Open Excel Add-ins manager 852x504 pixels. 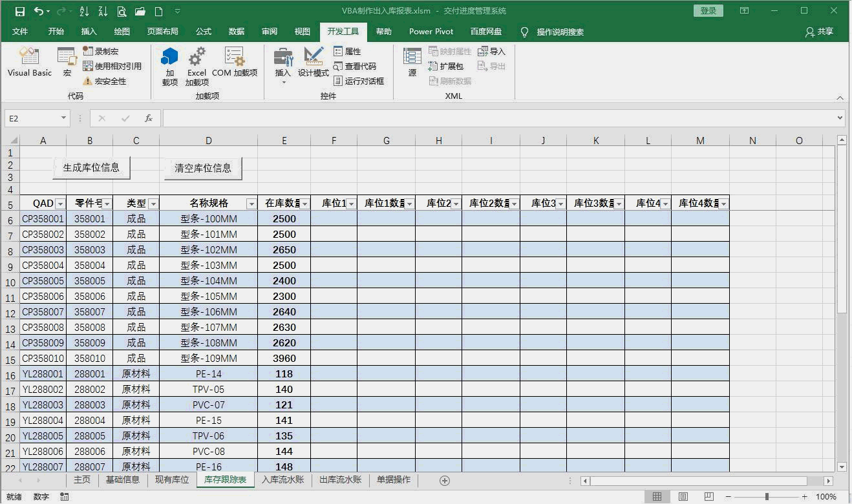coord(197,67)
